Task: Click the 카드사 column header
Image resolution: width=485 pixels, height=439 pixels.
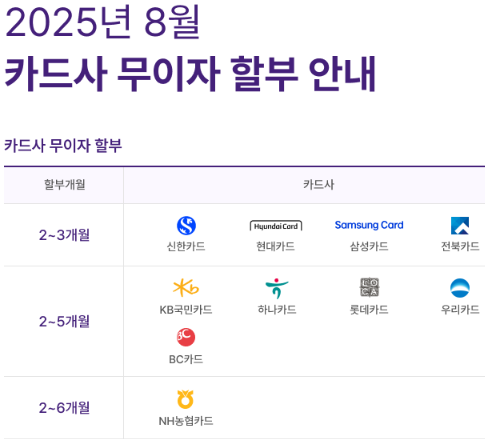Action: pos(318,184)
